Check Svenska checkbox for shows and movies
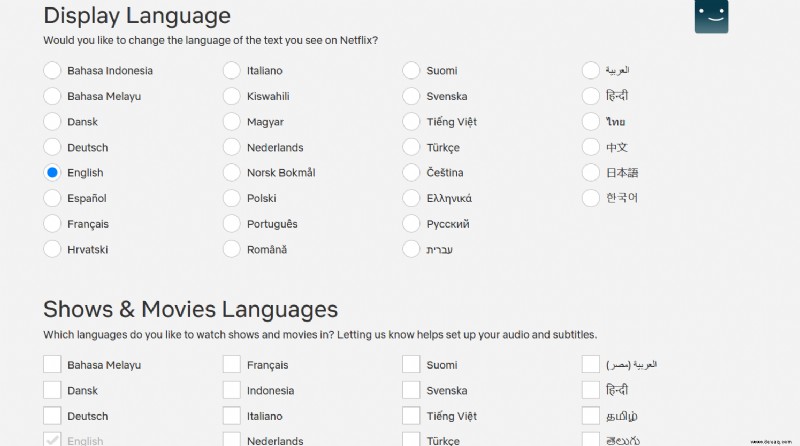Viewport: 800px width, 446px height. tap(411, 390)
